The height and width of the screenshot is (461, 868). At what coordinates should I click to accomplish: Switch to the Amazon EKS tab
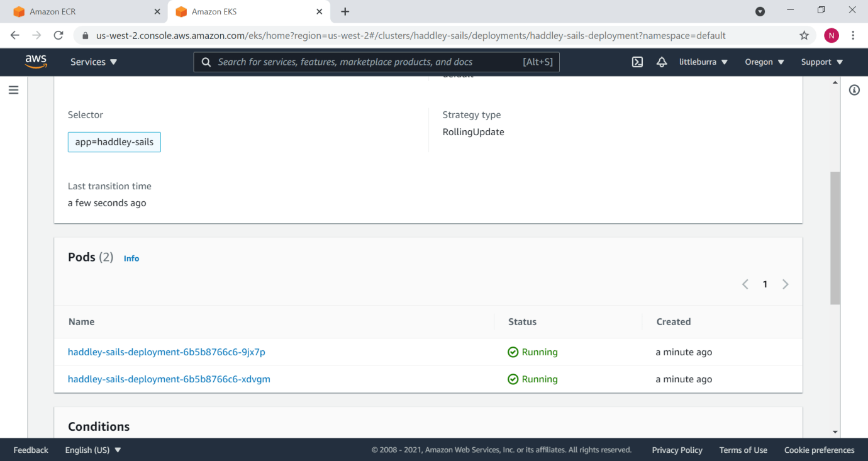(x=248, y=11)
